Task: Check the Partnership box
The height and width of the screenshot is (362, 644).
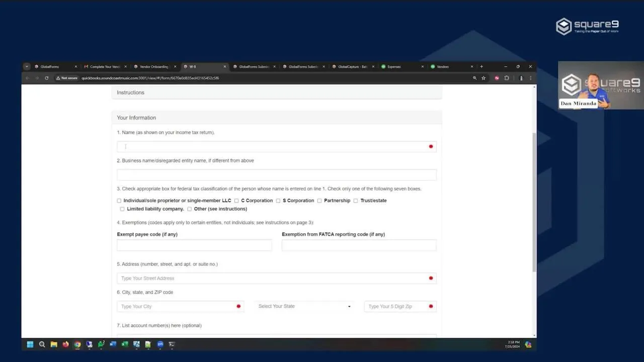Action: click(319, 201)
